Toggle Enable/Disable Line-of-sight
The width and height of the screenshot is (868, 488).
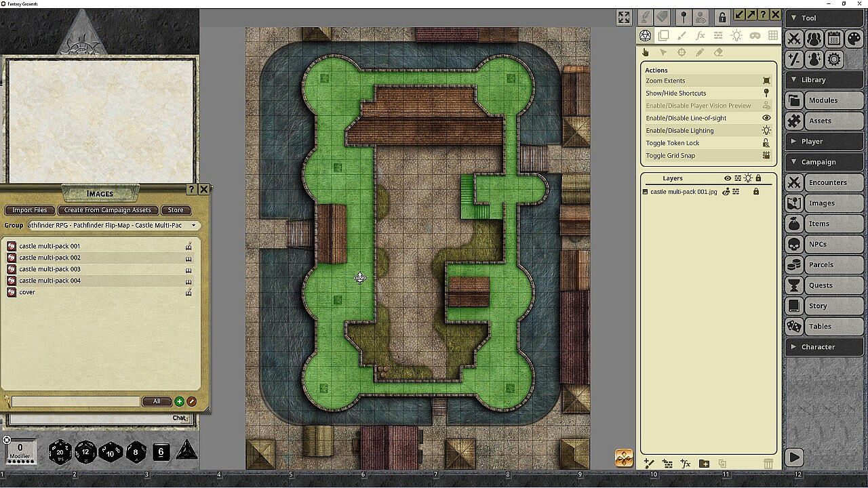708,119
